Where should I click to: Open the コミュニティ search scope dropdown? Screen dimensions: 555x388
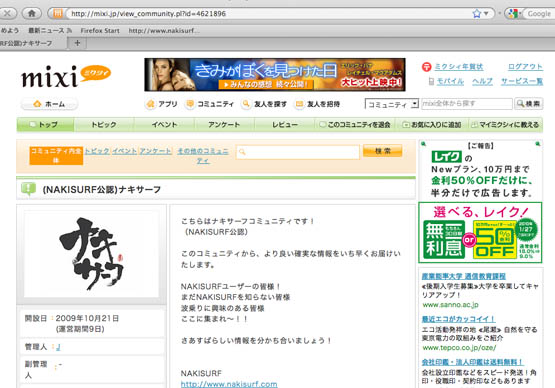point(392,104)
